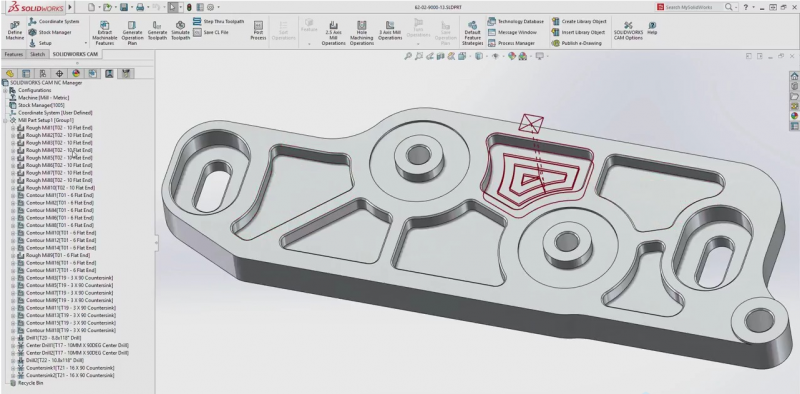Open Post Process
Image resolution: width=800 pixels, height=394 pixels.
(258, 31)
